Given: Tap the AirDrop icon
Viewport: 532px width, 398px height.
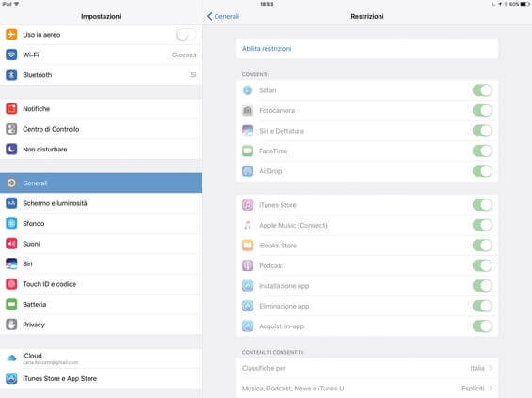Looking at the screenshot, I should (248, 171).
